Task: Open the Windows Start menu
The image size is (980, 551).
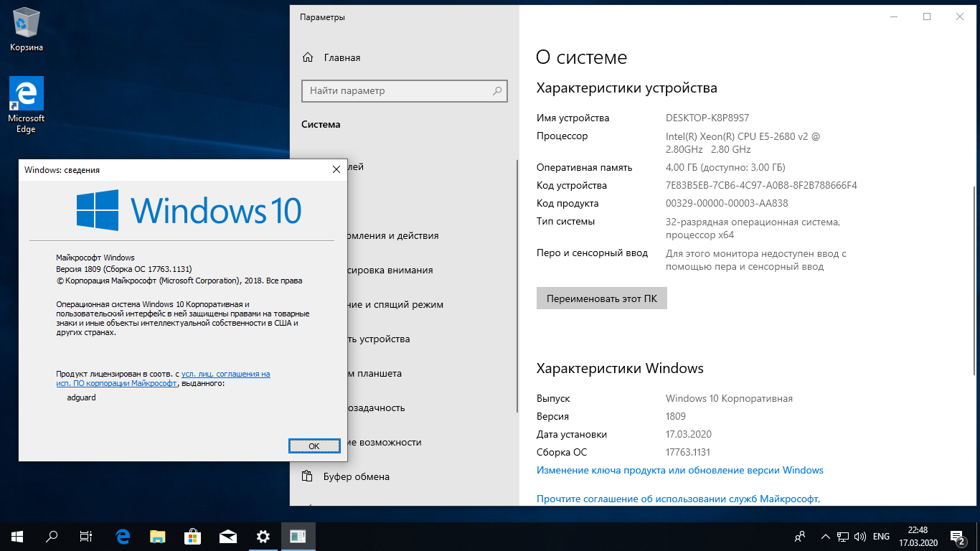Action: coord(17,536)
